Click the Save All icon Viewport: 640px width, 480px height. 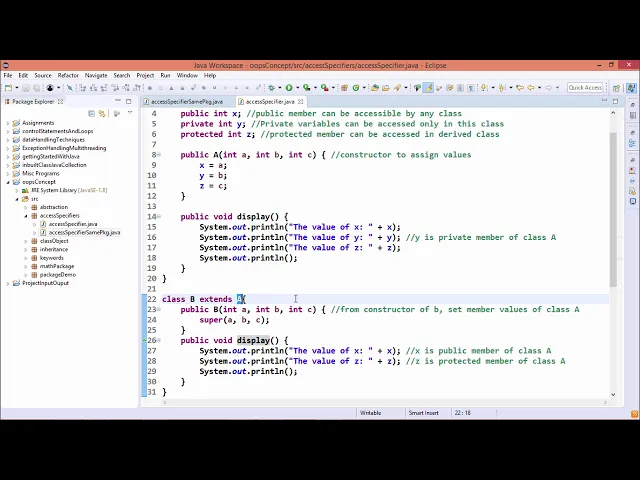tap(36, 88)
